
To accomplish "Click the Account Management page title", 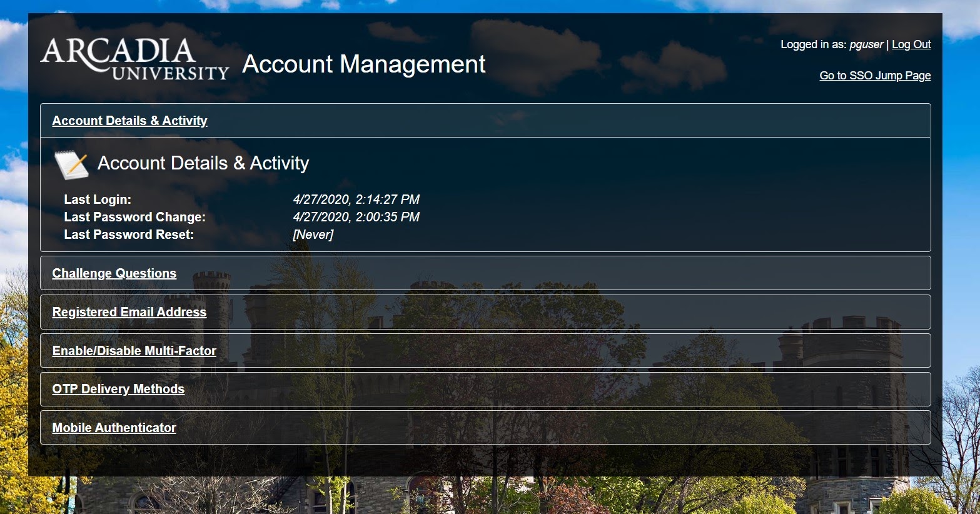I will click(363, 64).
